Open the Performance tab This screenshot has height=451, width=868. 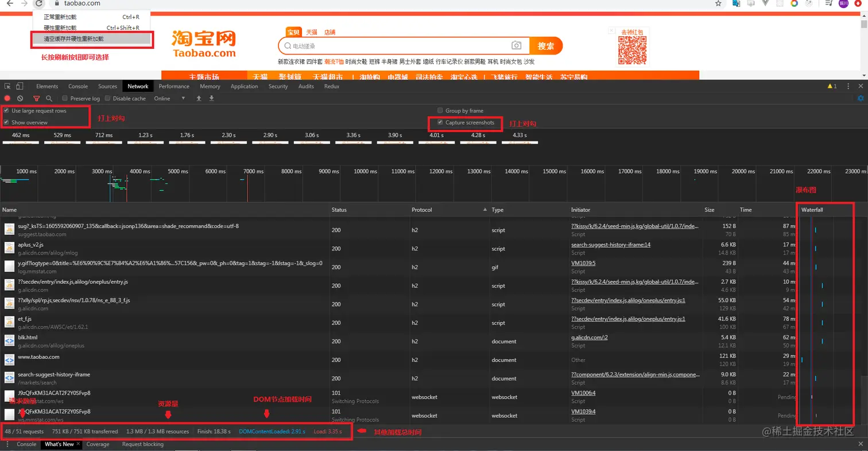[174, 86]
